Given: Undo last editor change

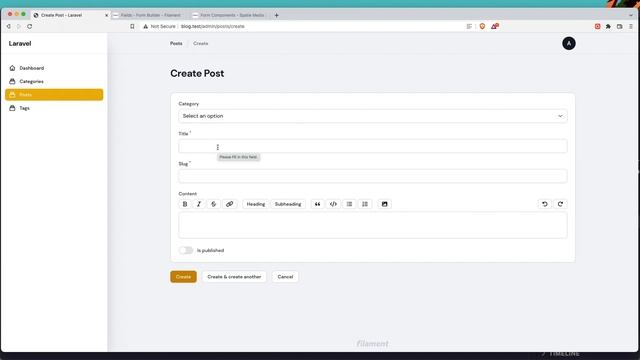Looking at the screenshot, I should click(544, 204).
